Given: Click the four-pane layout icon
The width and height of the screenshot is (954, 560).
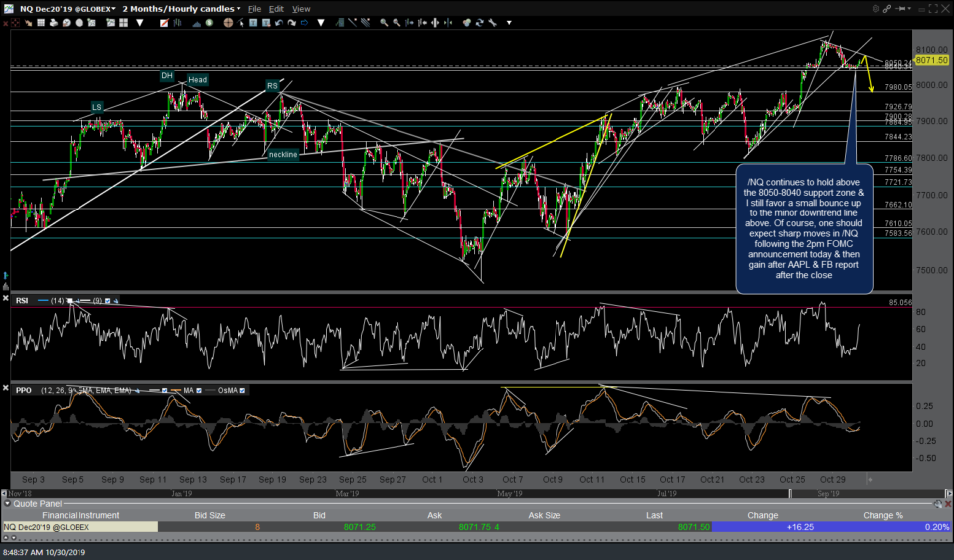Looking at the screenshot, I should pos(123,23).
